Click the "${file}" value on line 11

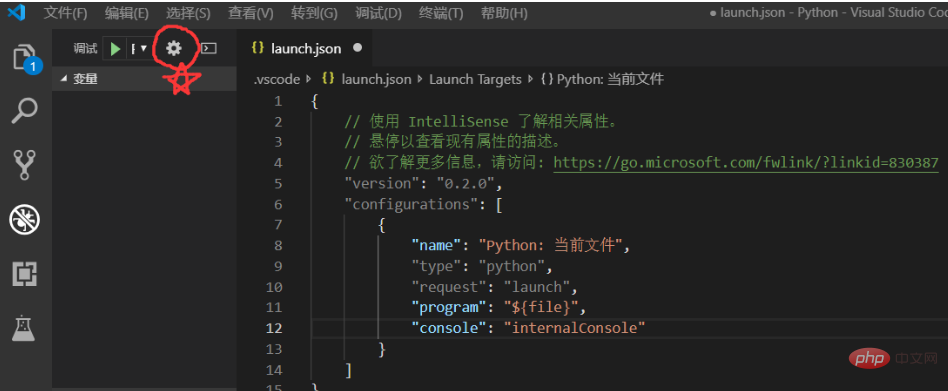(x=541, y=308)
